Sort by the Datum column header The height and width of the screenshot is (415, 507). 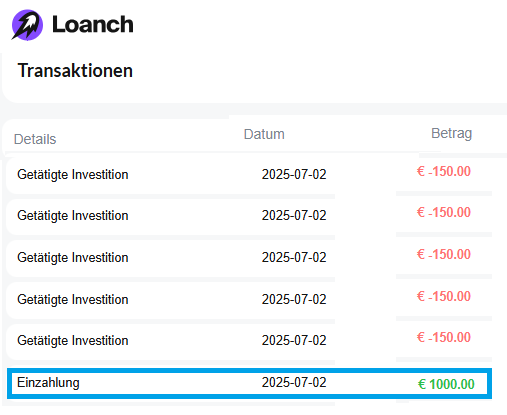264,134
